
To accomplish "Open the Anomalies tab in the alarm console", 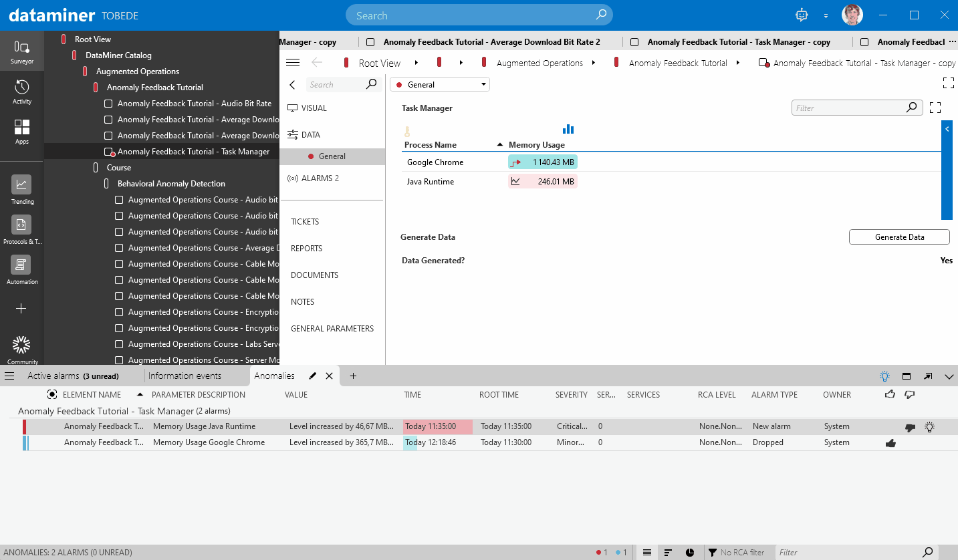I will tap(274, 376).
